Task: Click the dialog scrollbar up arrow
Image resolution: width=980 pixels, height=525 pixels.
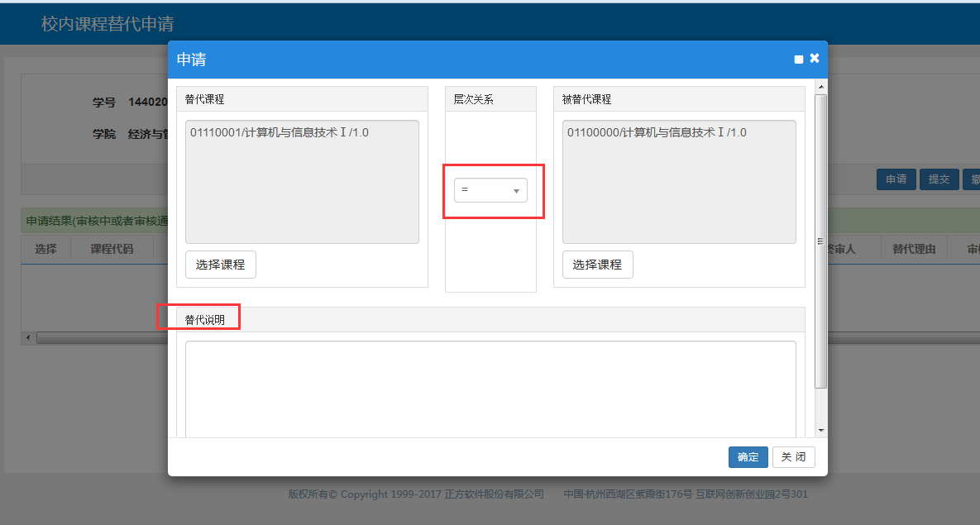Action: pos(820,86)
